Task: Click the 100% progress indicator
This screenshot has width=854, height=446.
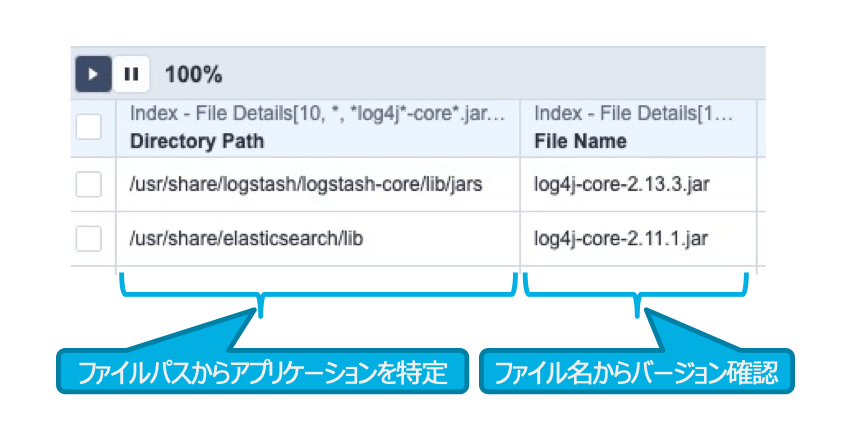Action: coord(193,75)
